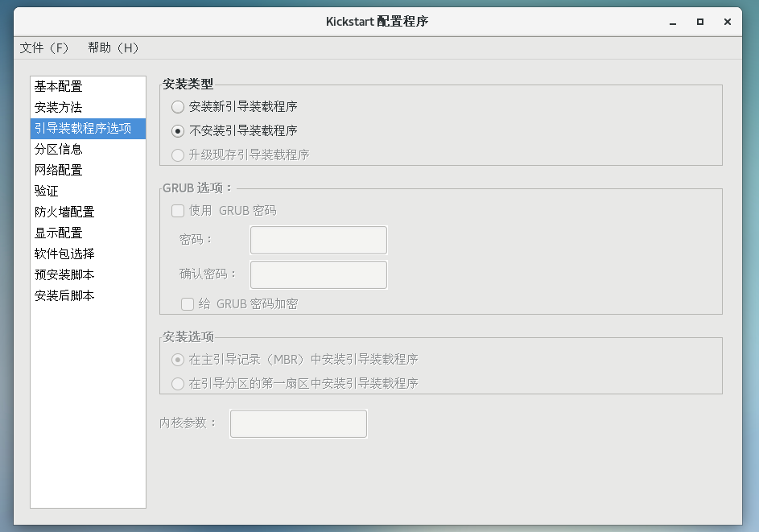Choose 安装新引导装载程序 radio option
This screenshot has height=532, width=759.
(178, 106)
